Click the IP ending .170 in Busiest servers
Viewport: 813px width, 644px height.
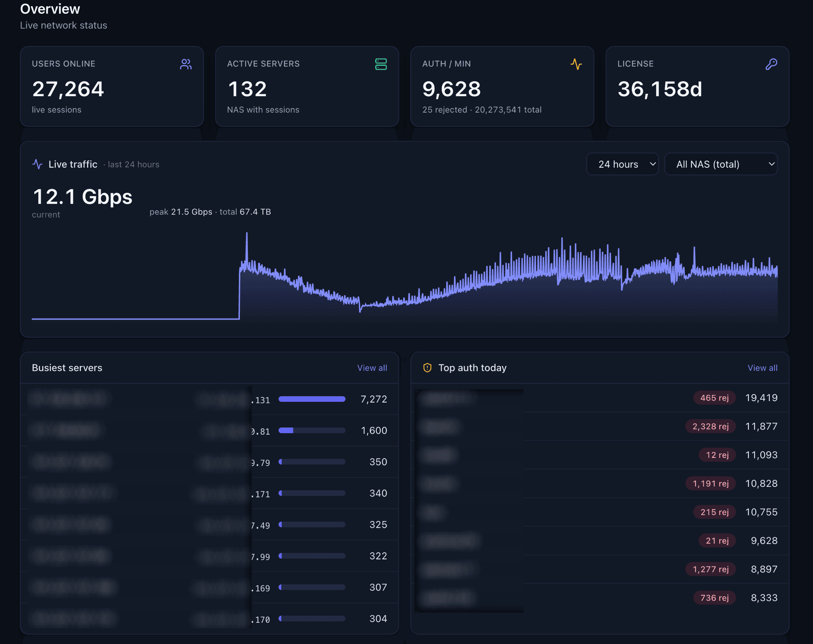pyautogui.click(x=261, y=619)
